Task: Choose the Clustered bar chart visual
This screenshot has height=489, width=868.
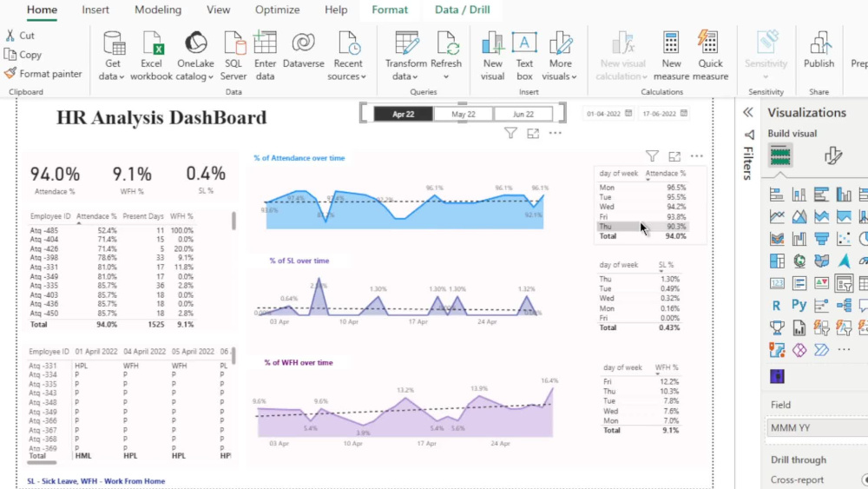Action: [x=821, y=195]
